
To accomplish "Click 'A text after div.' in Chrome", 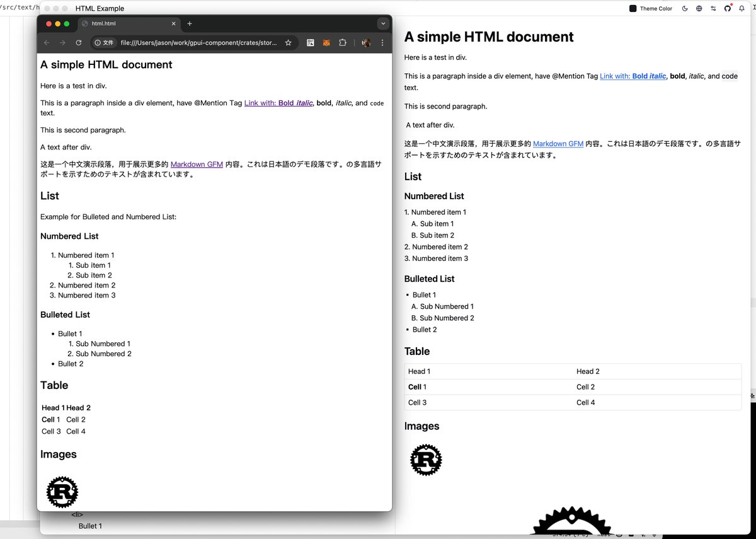I will pos(66,148).
